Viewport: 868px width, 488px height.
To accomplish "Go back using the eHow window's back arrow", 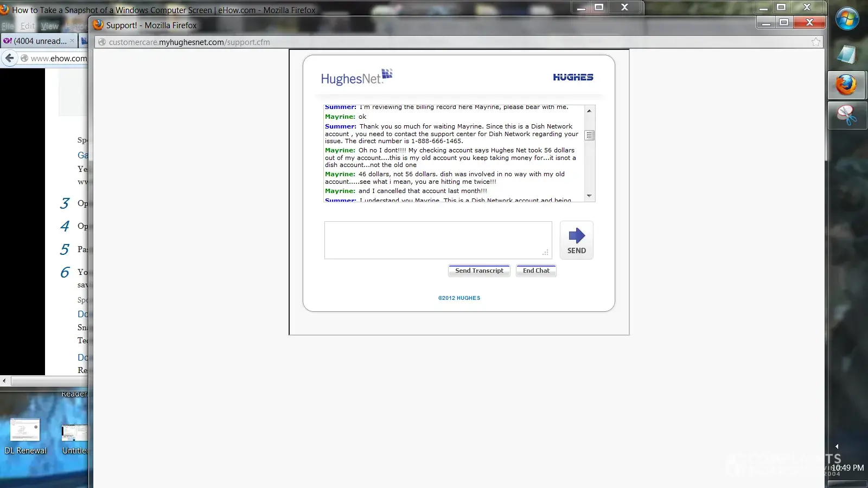I will point(9,58).
